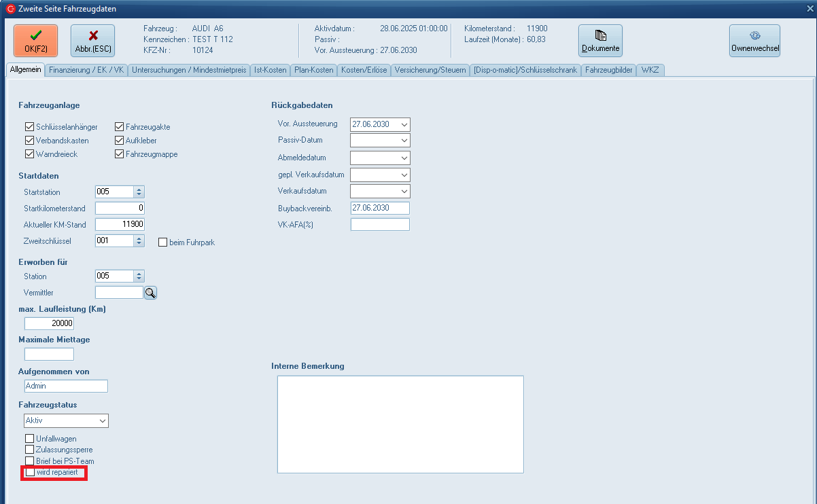The width and height of the screenshot is (817, 504).
Task: Open the Dokumente icon button
Action: coord(600,41)
